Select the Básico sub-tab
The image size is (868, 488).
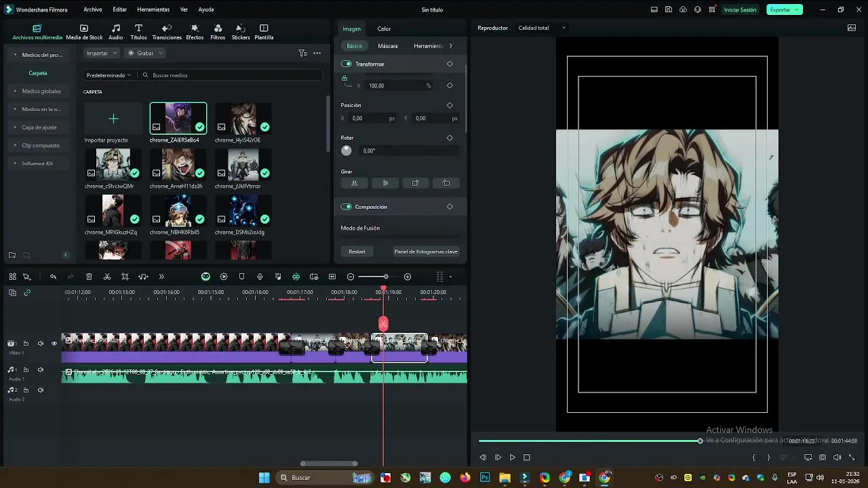coord(355,46)
